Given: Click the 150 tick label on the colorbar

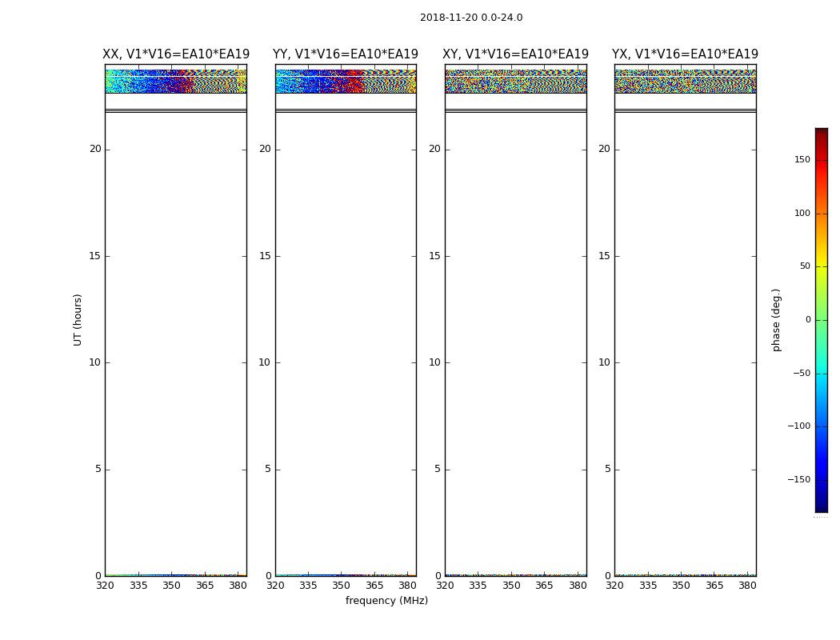Looking at the screenshot, I should pos(802,160).
